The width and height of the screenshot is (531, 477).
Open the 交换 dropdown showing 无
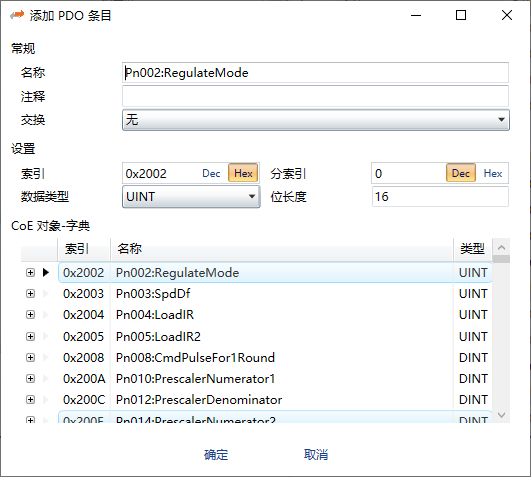pyautogui.click(x=316, y=120)
